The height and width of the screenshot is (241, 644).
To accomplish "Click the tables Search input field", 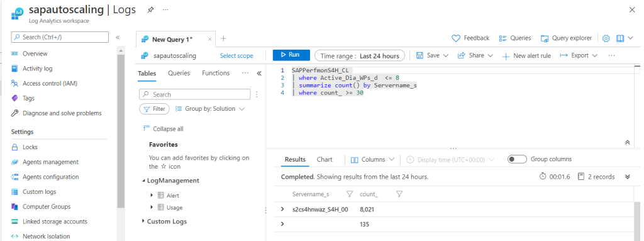I will [x=195, y=94].
